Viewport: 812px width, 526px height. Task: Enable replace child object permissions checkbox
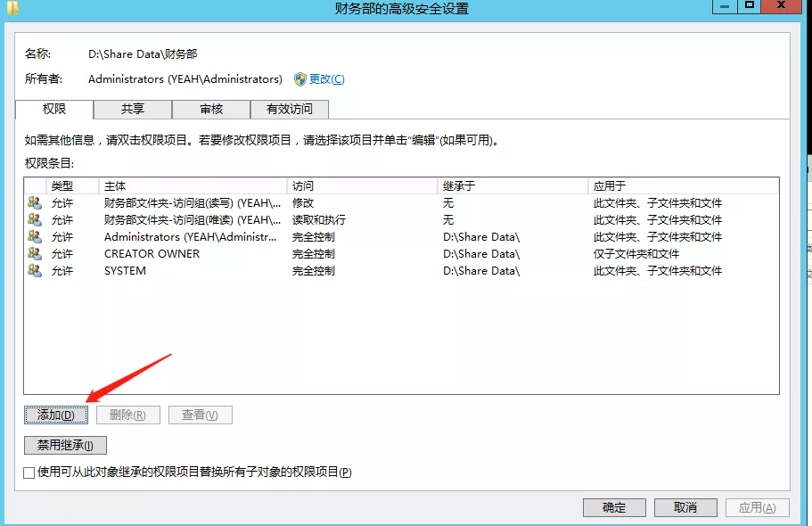coord(29,473)
